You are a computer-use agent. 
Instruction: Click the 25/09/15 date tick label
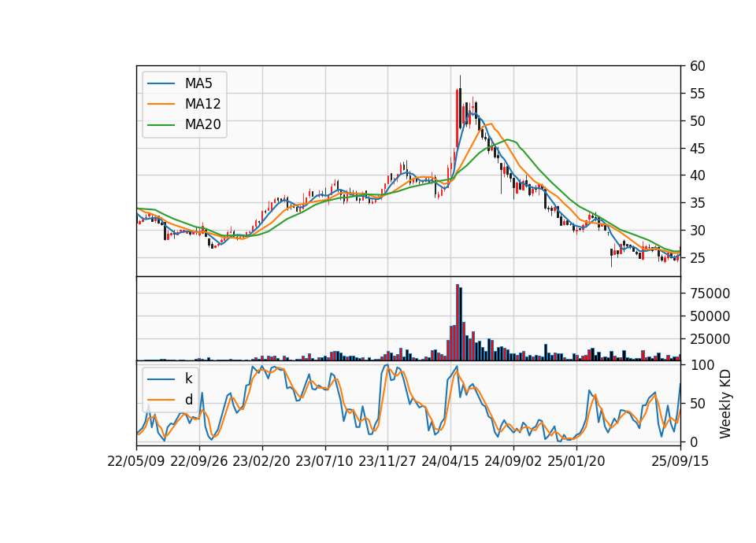click(680, 462)
